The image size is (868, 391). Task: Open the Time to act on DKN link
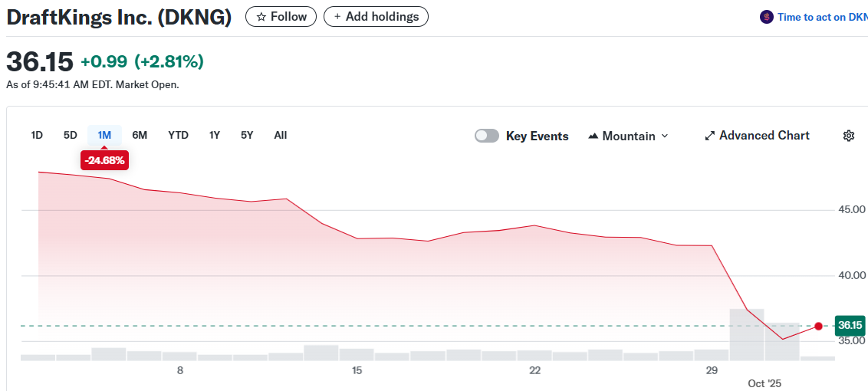[x=822, y=17]
